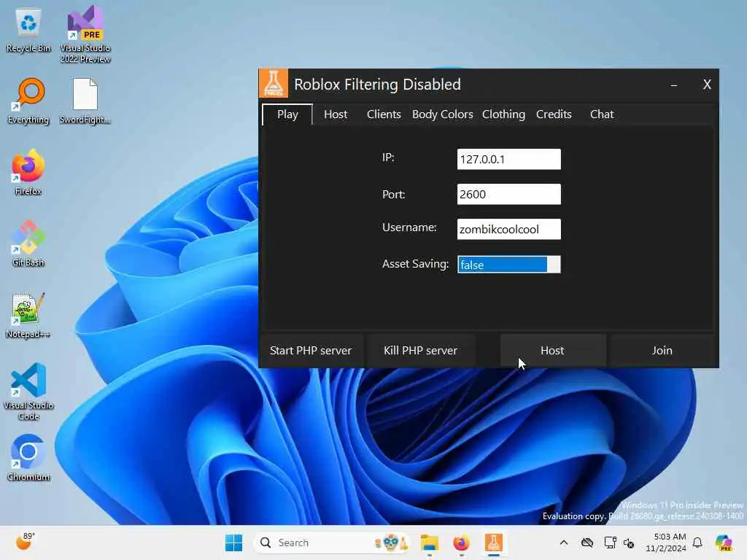
Task: Show hidden system tray icons chevron
Action: coord(564,542)
